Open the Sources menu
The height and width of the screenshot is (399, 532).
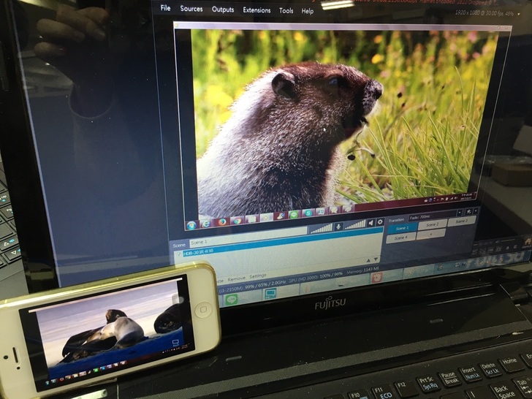pyautogui.click(x=191, y=9)
